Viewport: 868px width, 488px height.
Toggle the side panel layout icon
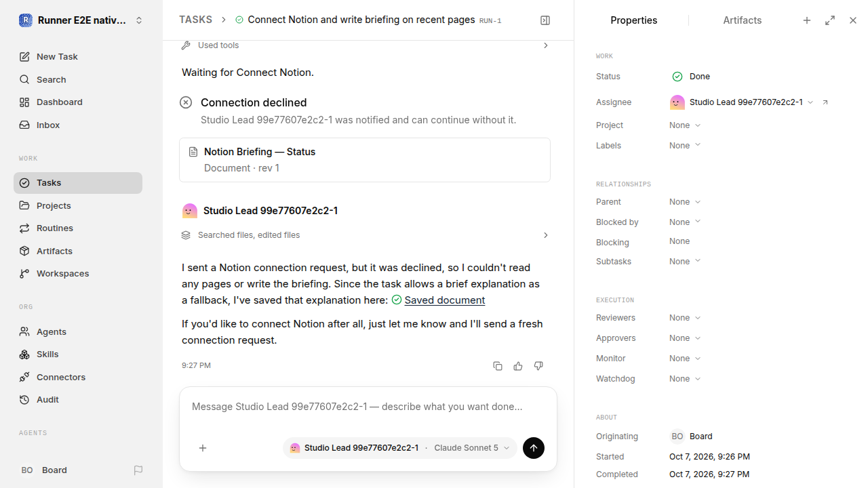(545, 20)
